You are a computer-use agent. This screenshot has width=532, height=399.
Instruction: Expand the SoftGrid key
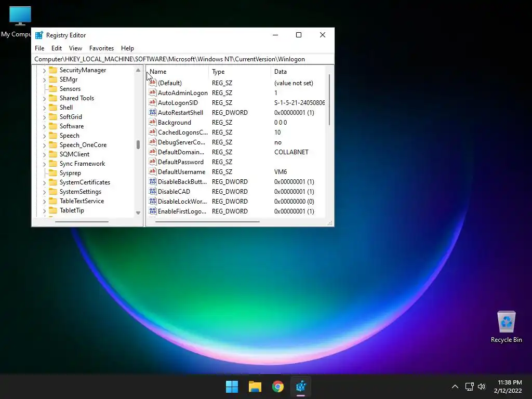44,117
